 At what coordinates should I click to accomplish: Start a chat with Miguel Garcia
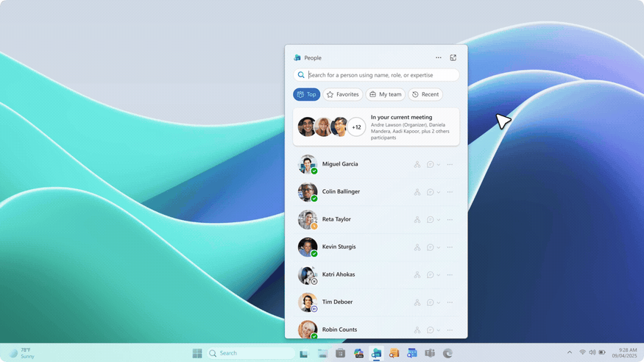[430, 165]
